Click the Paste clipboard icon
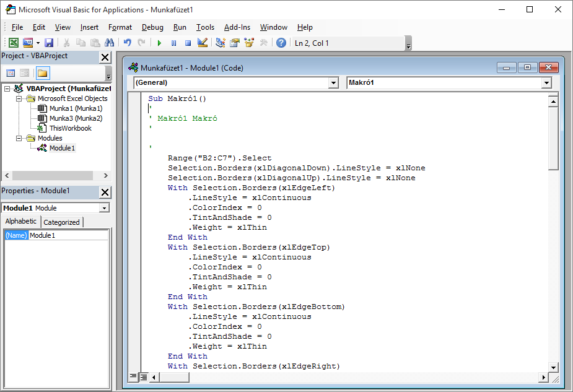 [95, 43]
